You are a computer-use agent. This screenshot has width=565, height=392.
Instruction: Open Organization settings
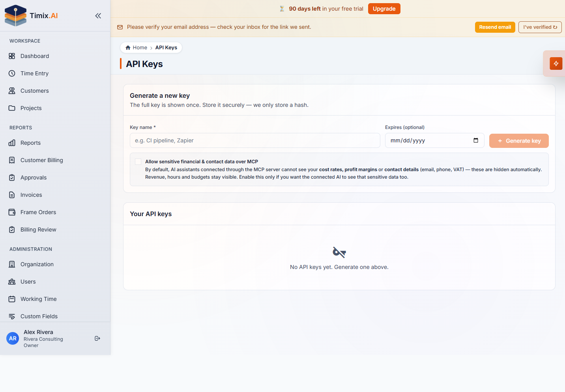tap(55, 264)
